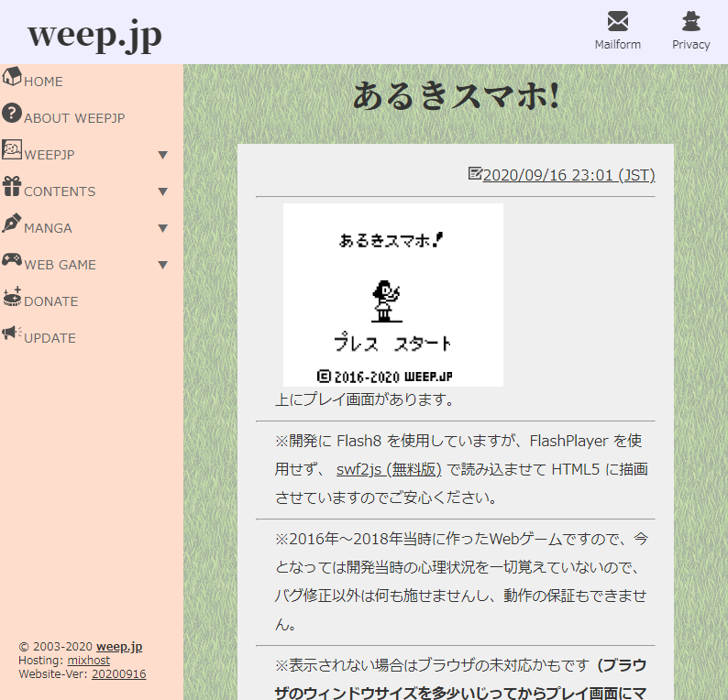Select MANGA menu label
Image resolution: width=728 pixels, height=700 pixels.
(x=48, y=228)
